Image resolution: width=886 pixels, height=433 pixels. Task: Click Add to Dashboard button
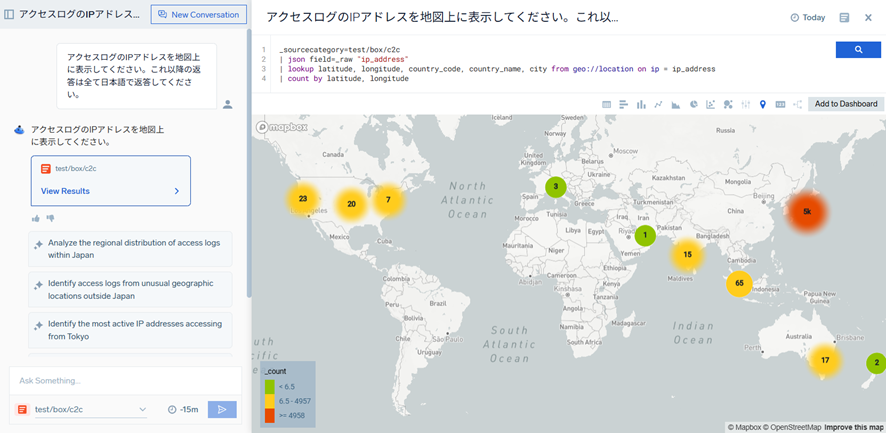845,104
